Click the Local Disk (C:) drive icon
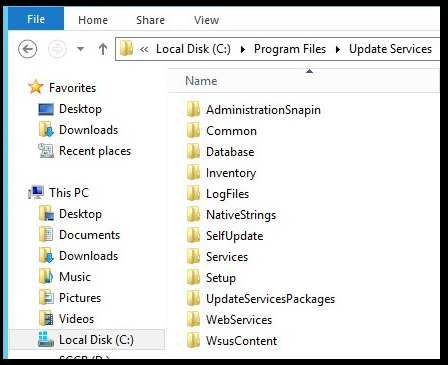Image resolution: width=448 pixels, height=365 pixels. (x=46, y=339)
